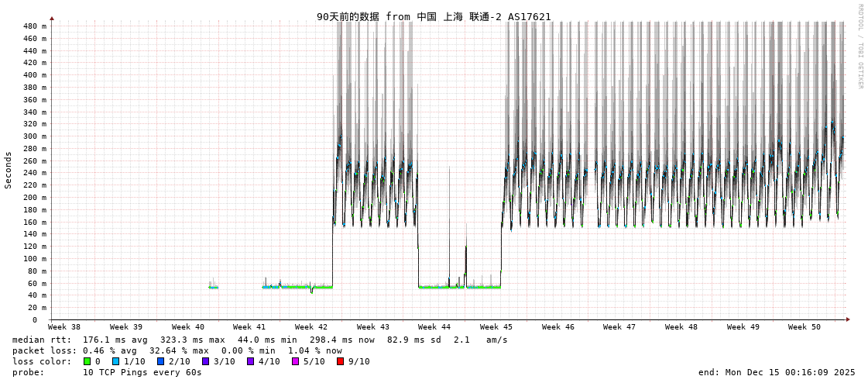Viewport: 868px width, 383px height.
Task: Click the 160 m y-axis tick label
Action: tap(35, 222)
